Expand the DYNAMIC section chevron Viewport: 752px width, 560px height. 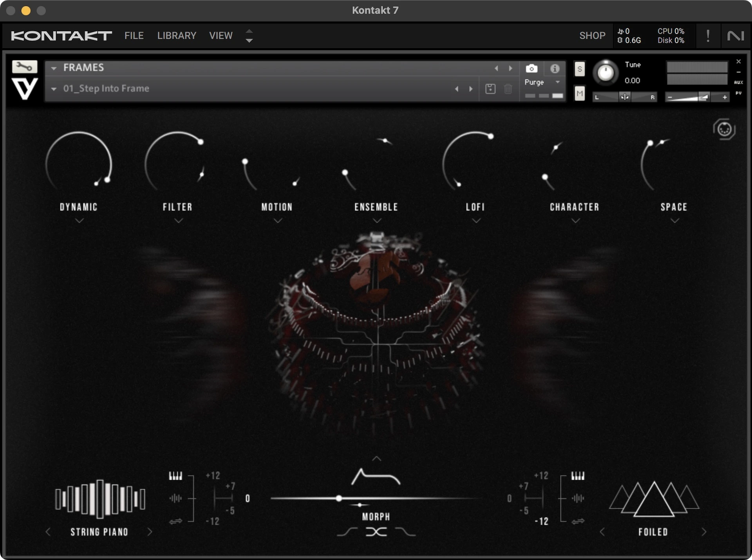(x=79, y=221)
